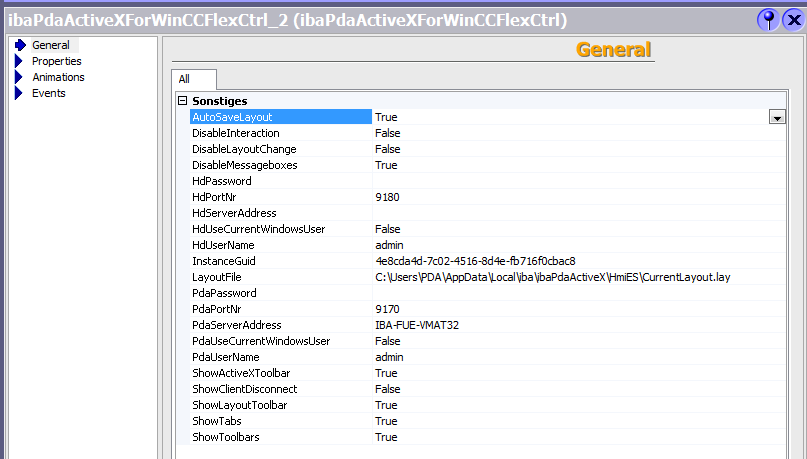
Task: Select the empty PdaPassword value field
Action: coord(577,293)
